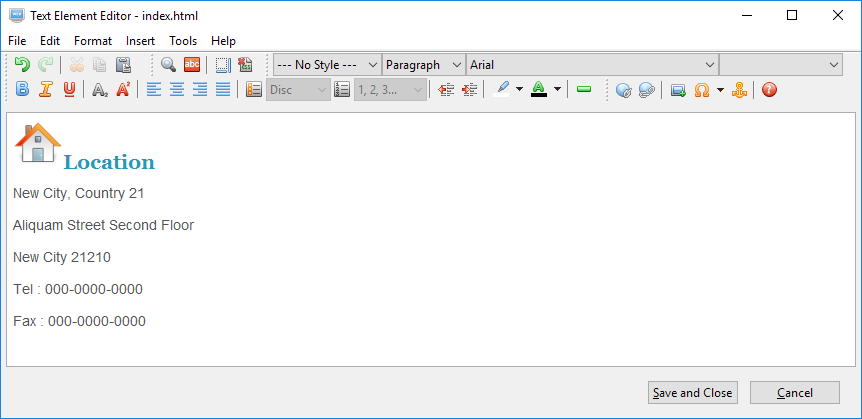Screen dimensions: 862x419
Task: Toggle Italic formatting
Action: 45,90
